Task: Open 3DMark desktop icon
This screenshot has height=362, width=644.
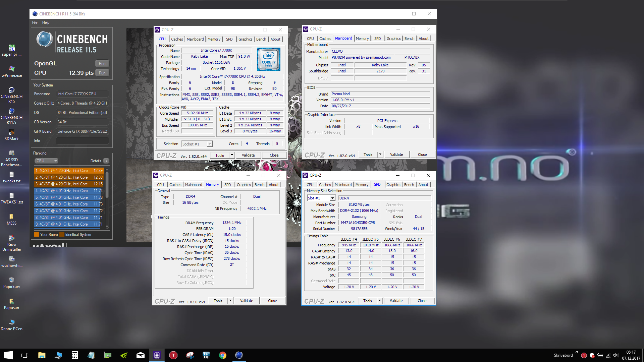Action: (x=11, y=133)
